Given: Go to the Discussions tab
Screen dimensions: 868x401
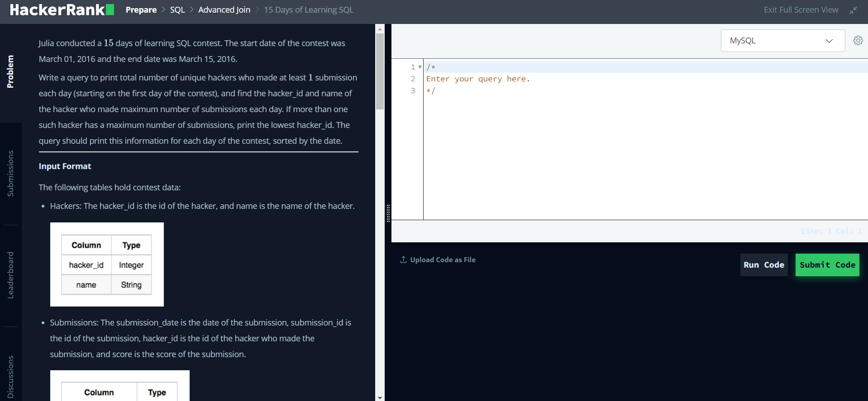Looking at the screenshot, I should [x=10, y=376].
